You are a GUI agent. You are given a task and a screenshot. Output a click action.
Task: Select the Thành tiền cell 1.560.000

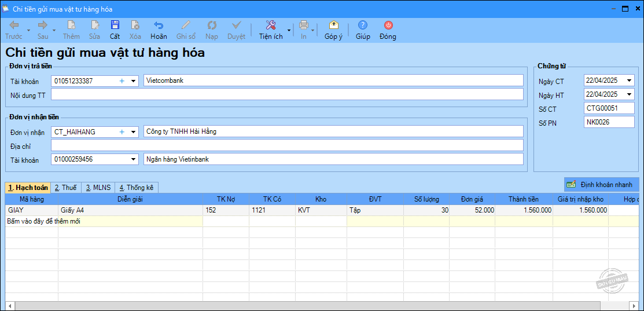pos(524,210)
